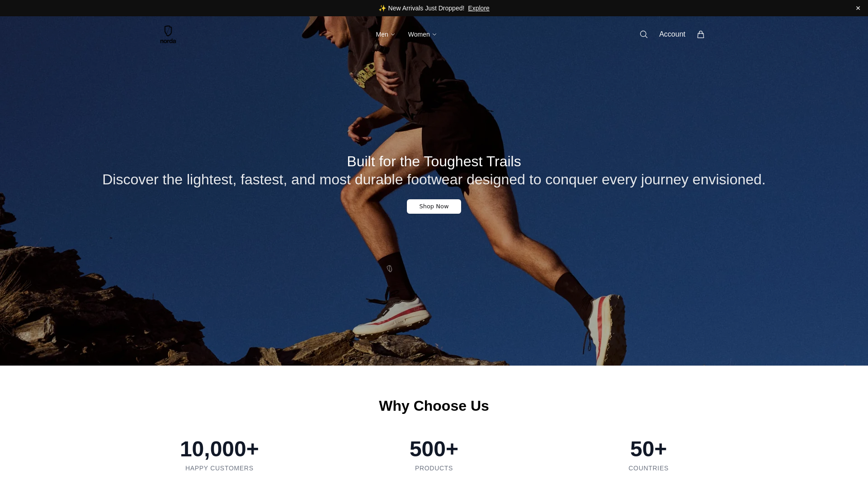
Task: Click the Why Choose Us heading
Action: pyautogui.click(x=434, y=406)
